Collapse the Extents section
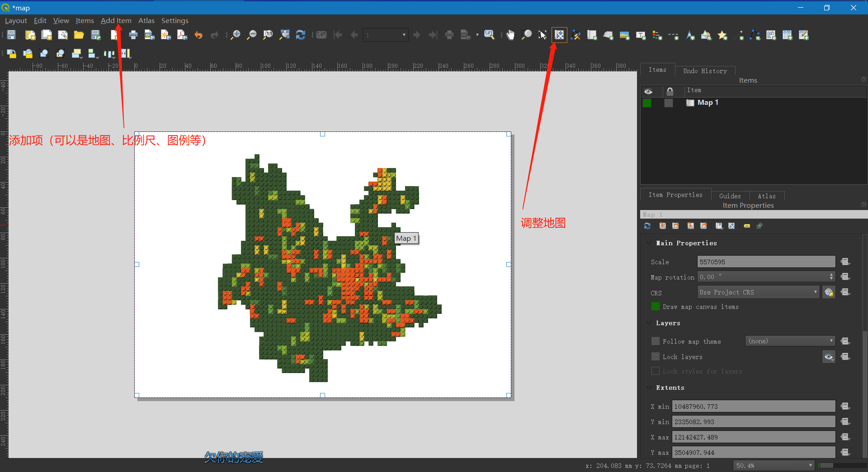This screenshot has width=868, height=472. (650, 388)
